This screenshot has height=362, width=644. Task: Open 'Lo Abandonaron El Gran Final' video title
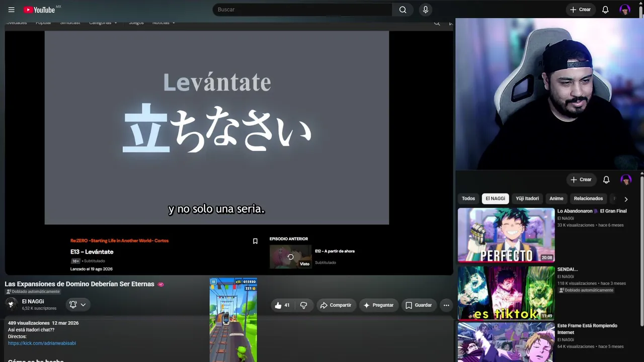click(592, 211)
